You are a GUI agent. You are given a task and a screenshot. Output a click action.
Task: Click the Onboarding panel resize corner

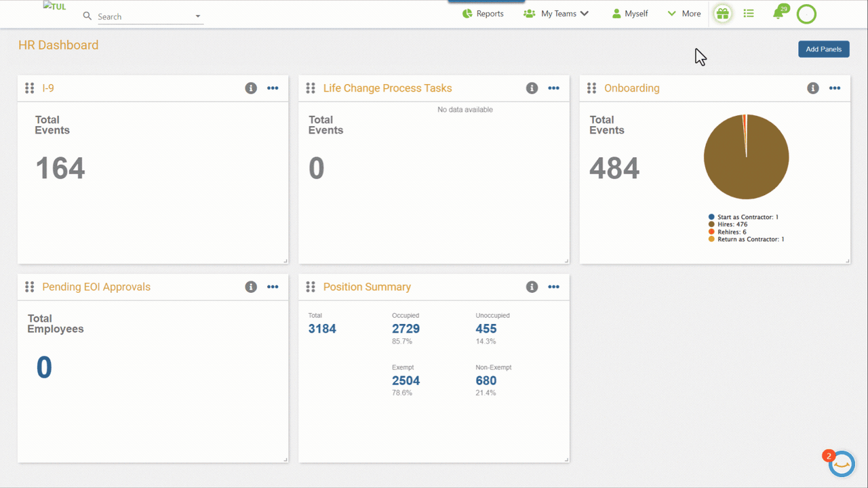coord(847,260)
